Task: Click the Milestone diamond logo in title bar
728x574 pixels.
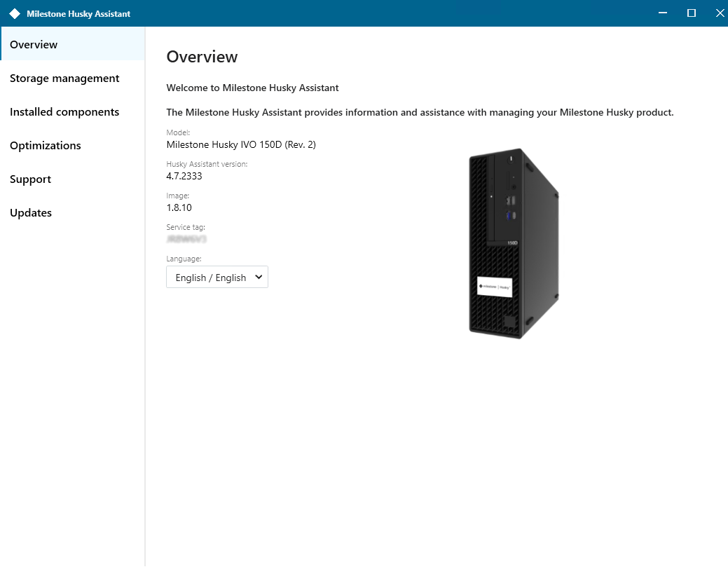Action: point(15,13)
